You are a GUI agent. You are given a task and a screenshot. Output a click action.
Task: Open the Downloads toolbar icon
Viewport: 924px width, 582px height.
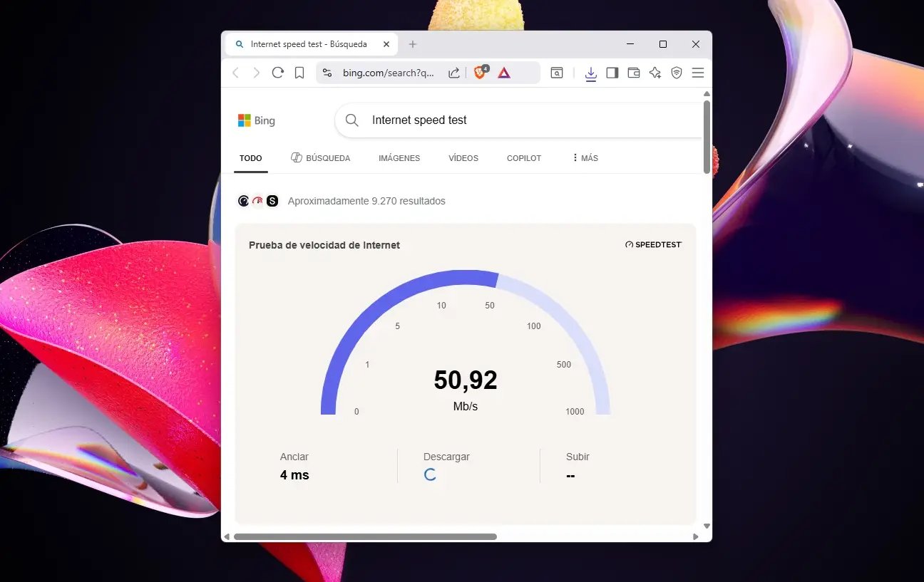pyautogui.click(x=590, y=73)
